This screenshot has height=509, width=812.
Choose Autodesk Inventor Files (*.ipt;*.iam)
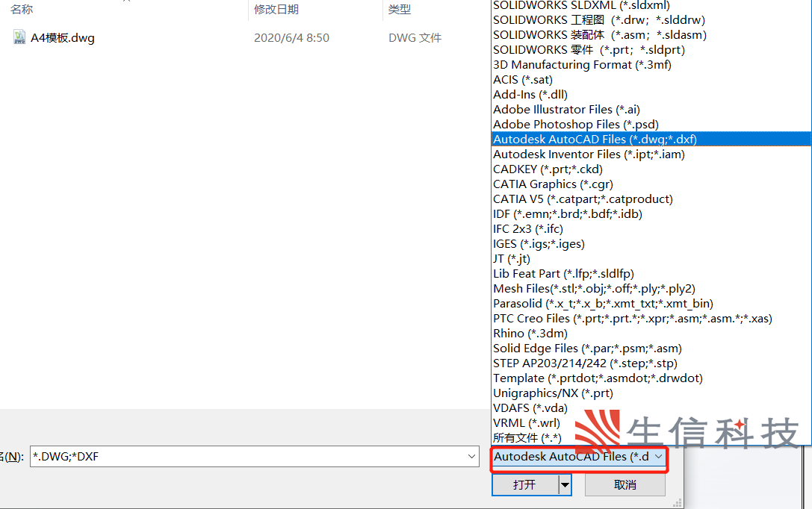651,154
